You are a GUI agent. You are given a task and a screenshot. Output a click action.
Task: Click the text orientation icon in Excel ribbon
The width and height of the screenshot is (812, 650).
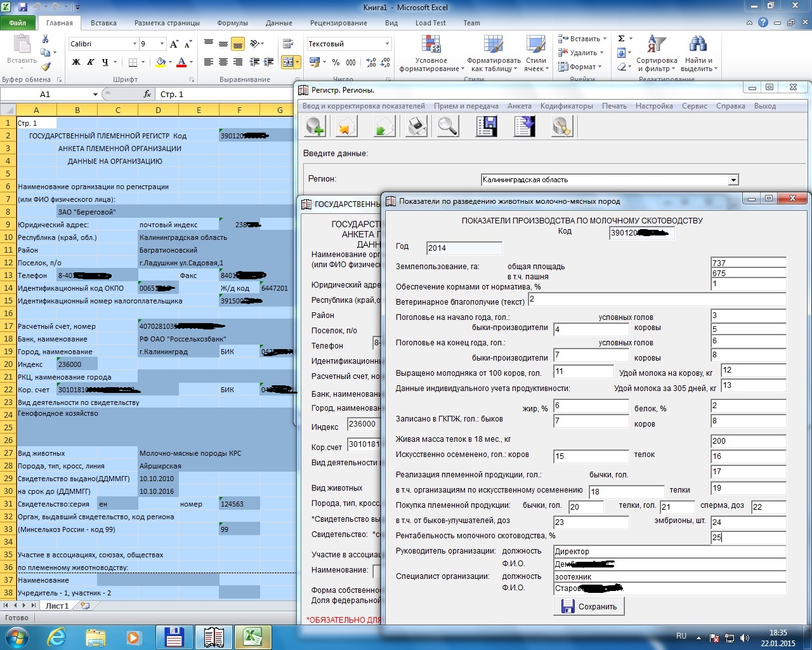255,44
